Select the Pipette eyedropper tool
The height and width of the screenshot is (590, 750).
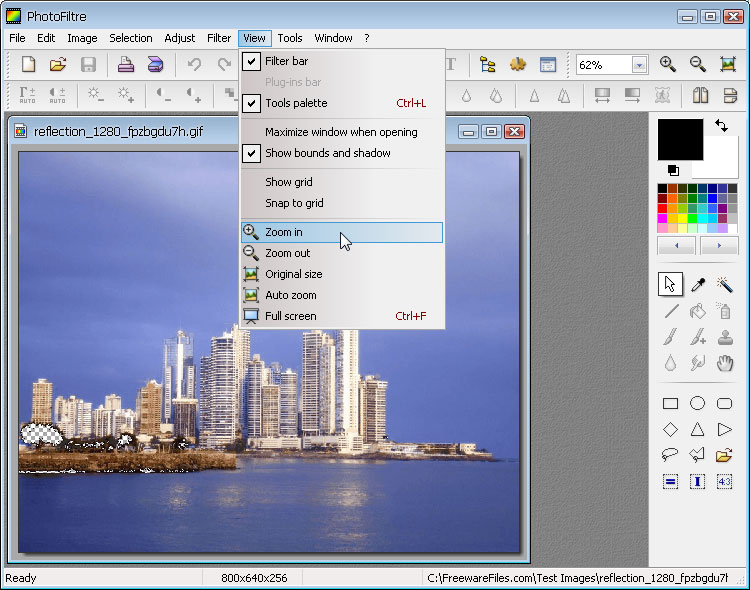(698, 284)
